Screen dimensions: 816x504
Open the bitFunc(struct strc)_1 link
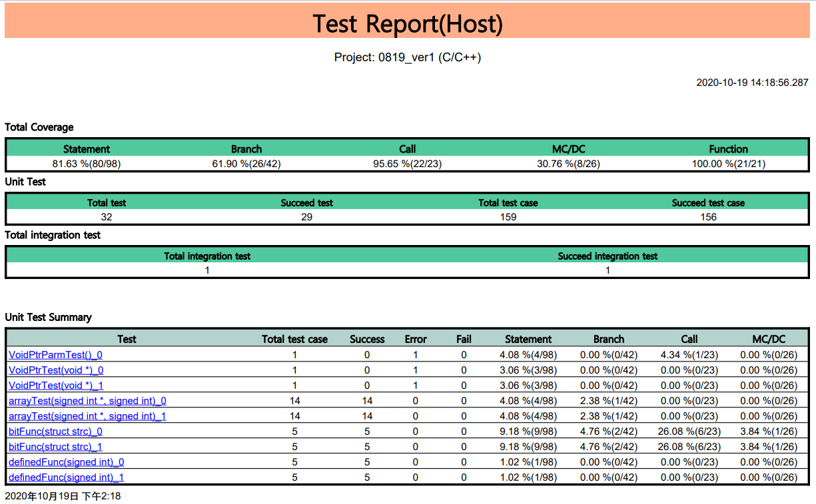pos(55,447)
